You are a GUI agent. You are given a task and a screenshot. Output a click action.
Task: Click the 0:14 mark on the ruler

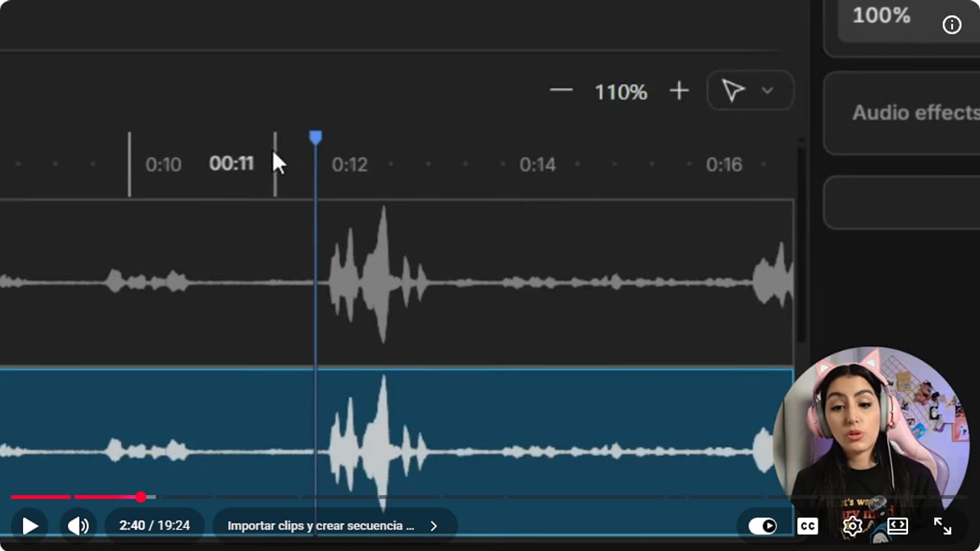coord(537,165)
